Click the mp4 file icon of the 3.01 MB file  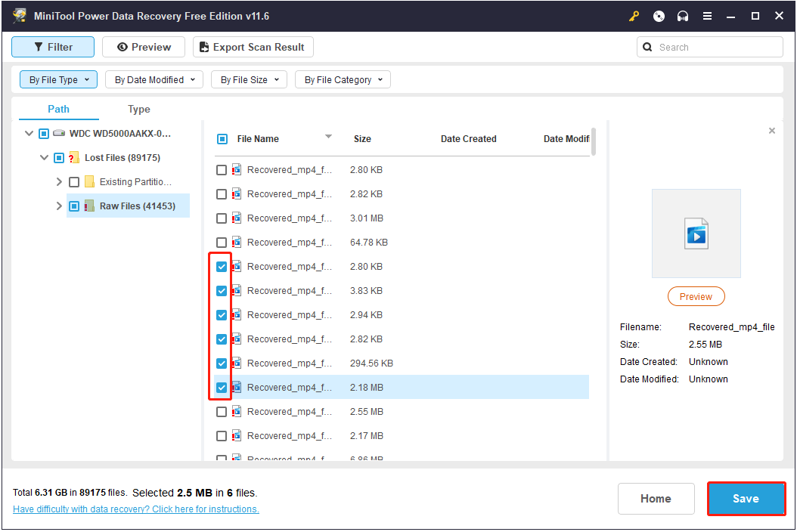tap(237, 218)
